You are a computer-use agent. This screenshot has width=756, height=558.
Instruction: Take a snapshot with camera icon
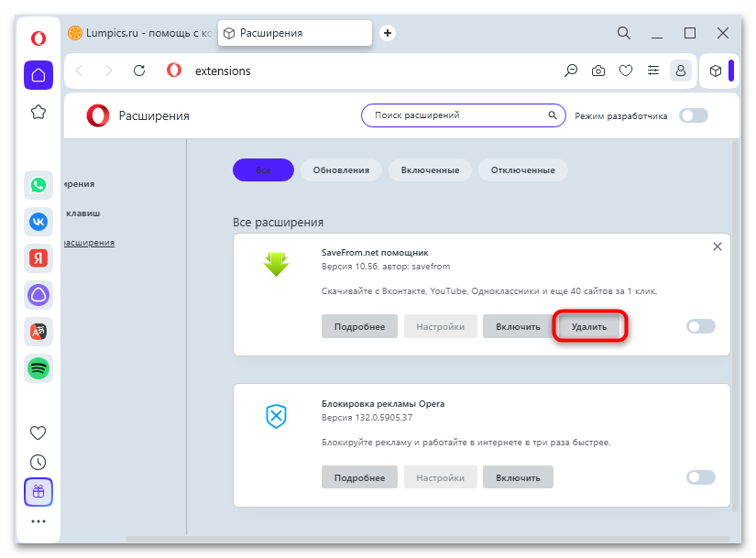point(598,71)
